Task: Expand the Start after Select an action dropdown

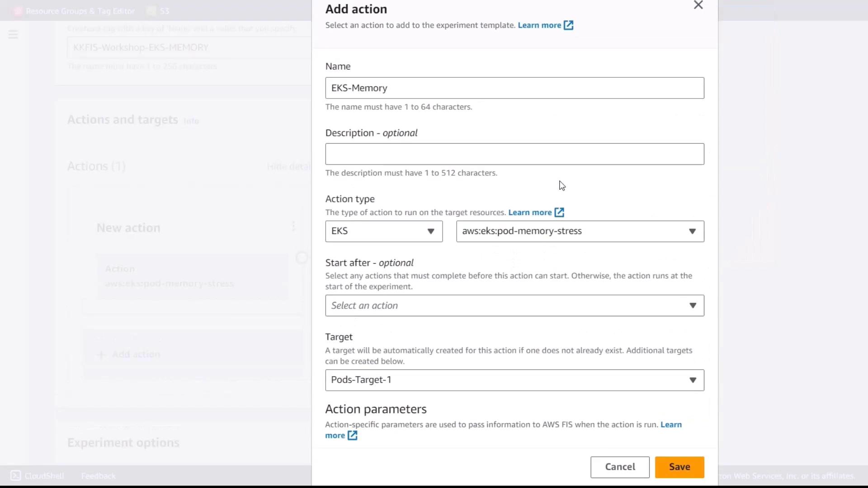Action: coord(514,306)
